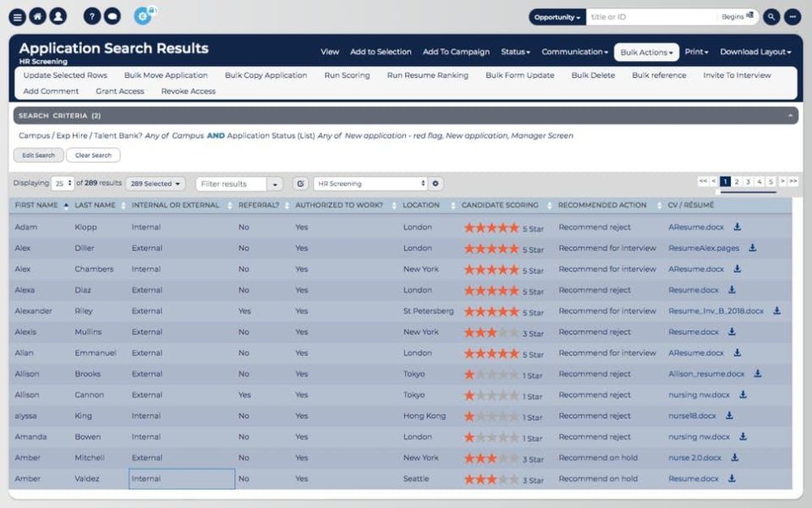The height and width of the screenshot is (508, 812).
Task: Choose Run Scoring bulk action
Action: pos(347,75)
